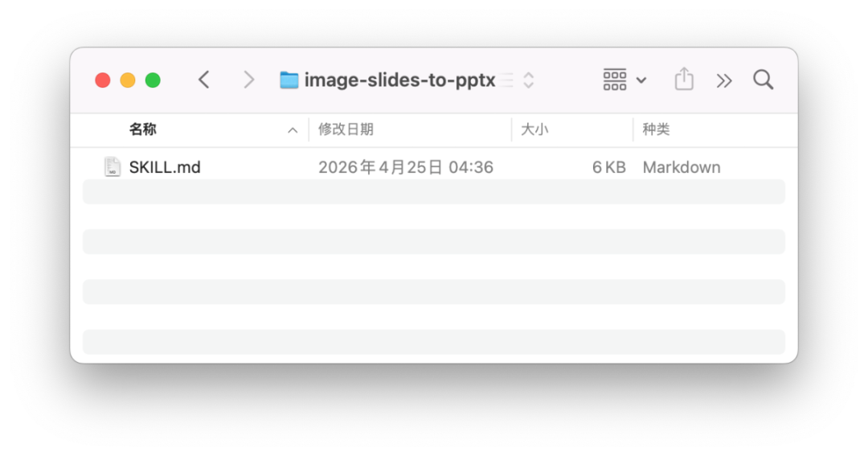The image size is (868, 456).
Task: Show more toolbar items via double chevron
Action: coord(723,81)
